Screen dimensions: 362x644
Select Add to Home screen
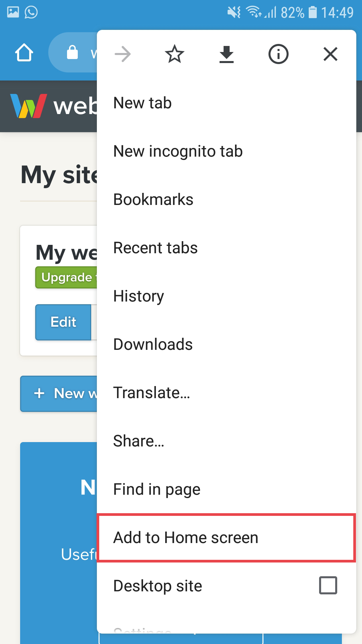coord(186,538)
